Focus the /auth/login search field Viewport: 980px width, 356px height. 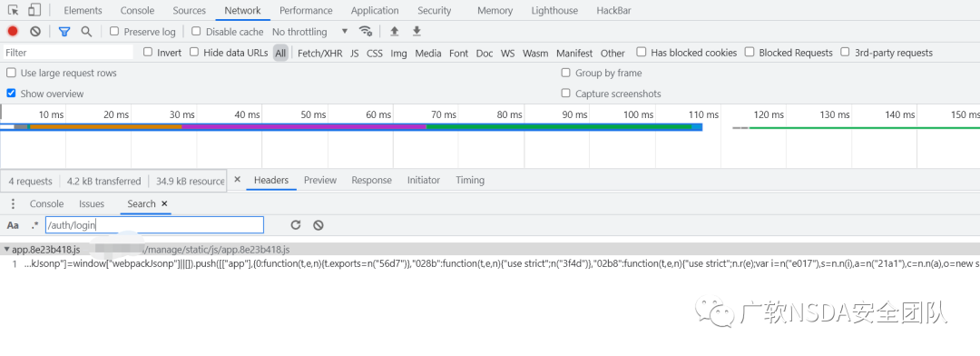click(x=154, y=225)
